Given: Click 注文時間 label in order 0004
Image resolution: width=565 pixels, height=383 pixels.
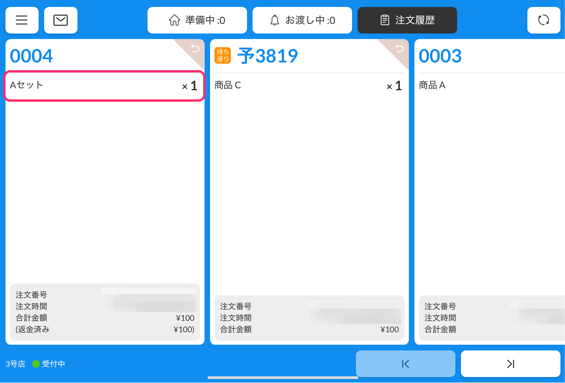Looking at the screenshot, I should [31, 306].
